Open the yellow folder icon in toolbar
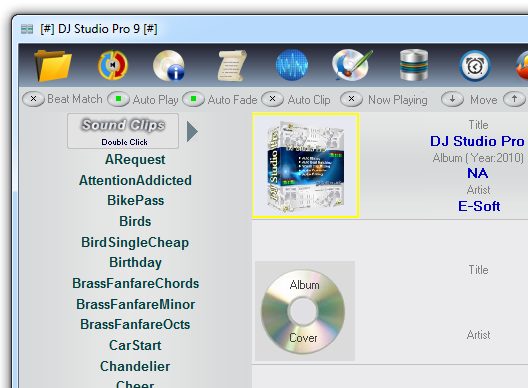Image resolution: width=528 pixels, height=388 pixels. pyautogui.click(x=53, y=66)
